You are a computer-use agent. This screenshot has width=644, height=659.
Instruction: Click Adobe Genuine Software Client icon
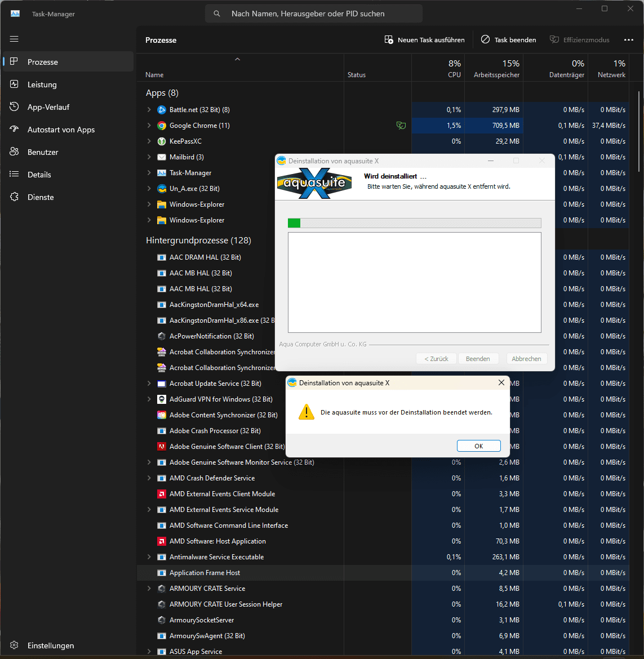click(x=161, y=446)
